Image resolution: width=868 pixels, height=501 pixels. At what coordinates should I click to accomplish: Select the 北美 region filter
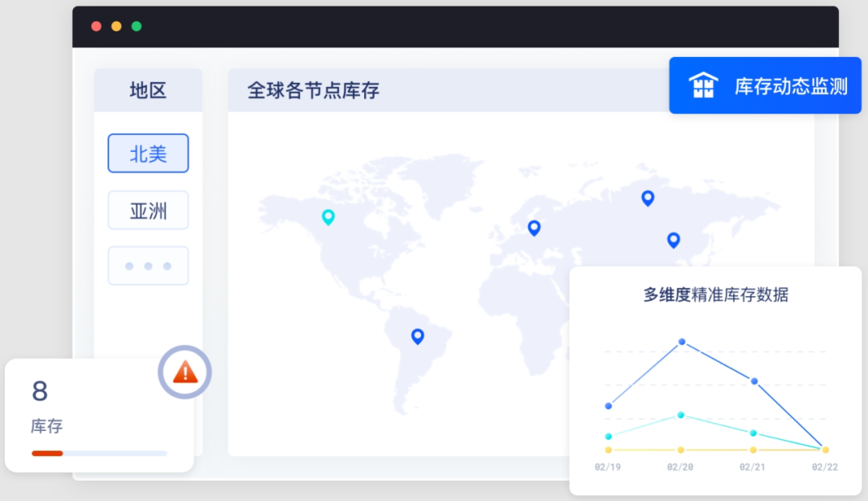pos(148,153)
